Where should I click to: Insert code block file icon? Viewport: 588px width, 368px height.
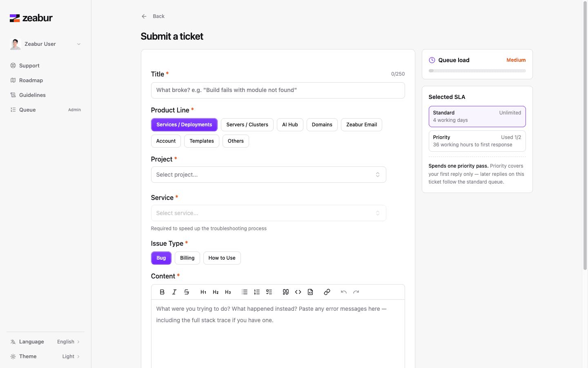pos(310,292)
